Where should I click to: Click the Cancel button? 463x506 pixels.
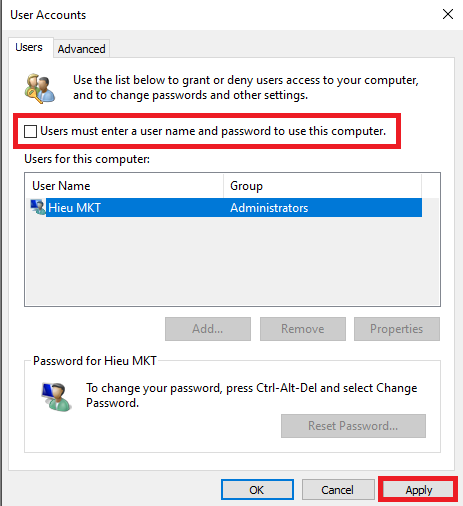pos(338,490)
